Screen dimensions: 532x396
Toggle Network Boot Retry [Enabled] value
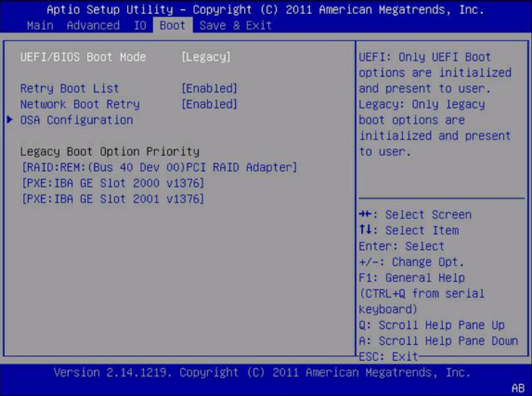pos(209,104)
